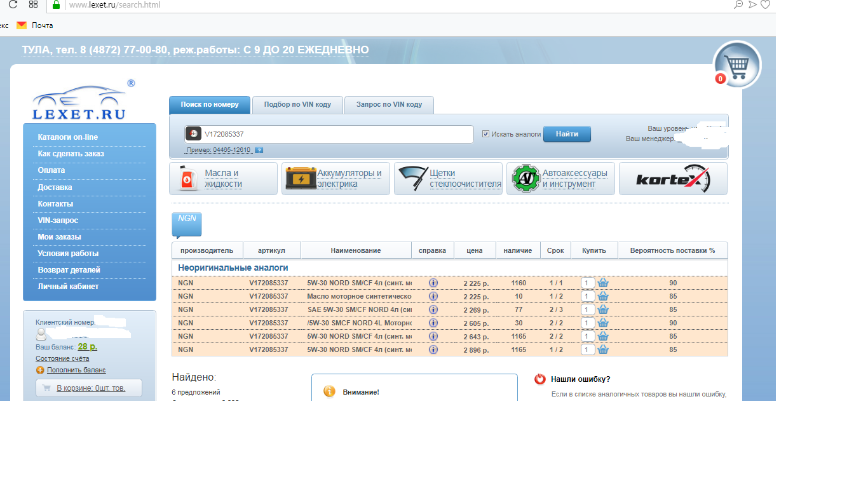Add the 2 896 р. offer to cart
This screenshot has height=488, width=868.
tap(603, 349)
